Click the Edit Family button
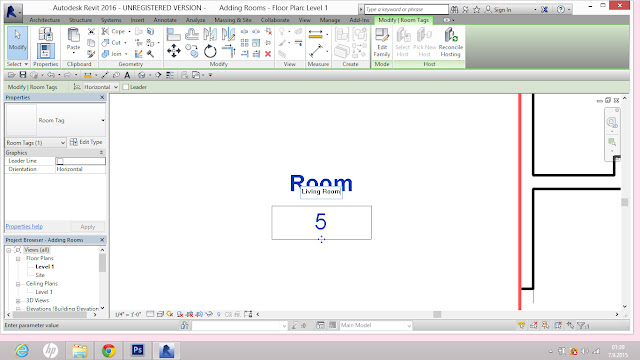 coord(382,42)
